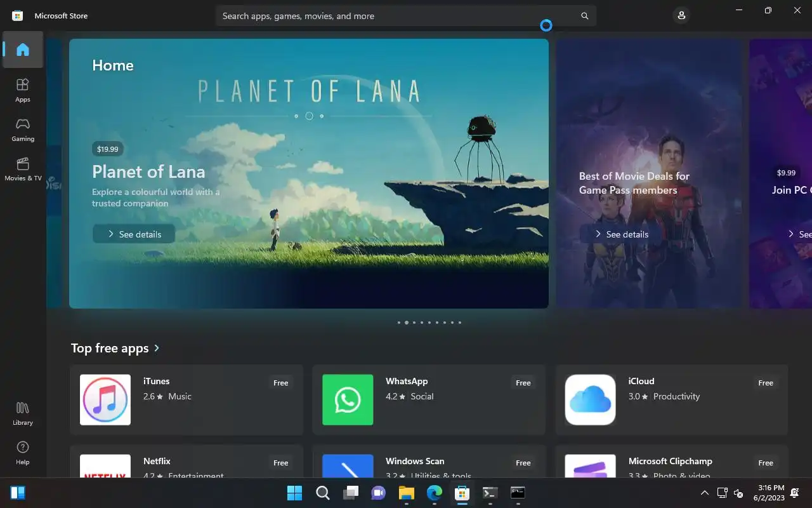Launch Microsoft Edge from taskbar

435,493
